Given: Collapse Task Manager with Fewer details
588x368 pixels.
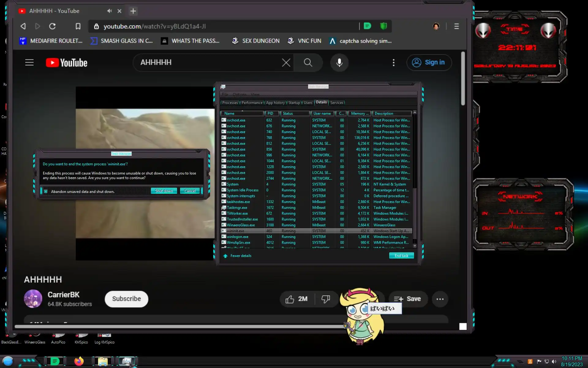Looking at the screenshot, I should click(240, 256).
